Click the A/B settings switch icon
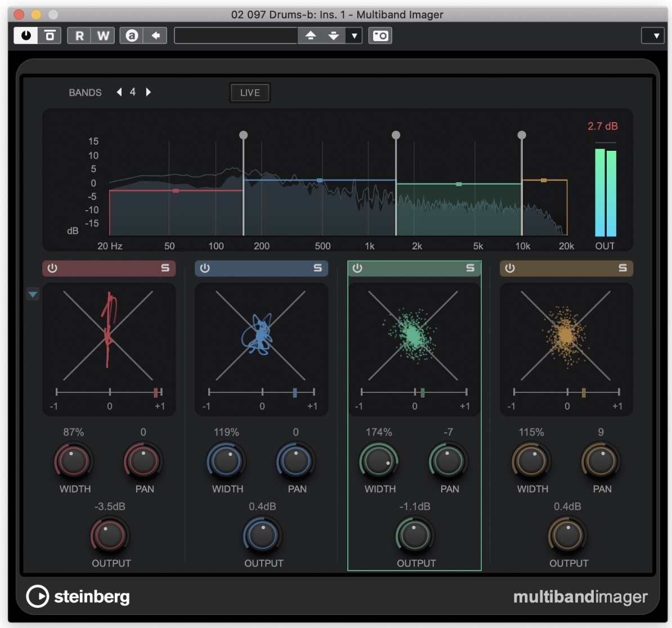 (x=132, y=35)
